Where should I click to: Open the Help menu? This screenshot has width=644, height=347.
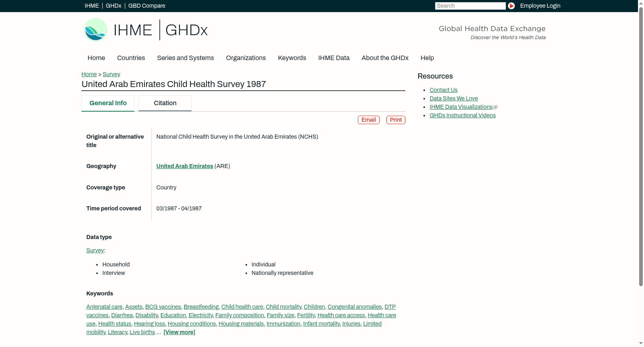[x=427, y=58]
